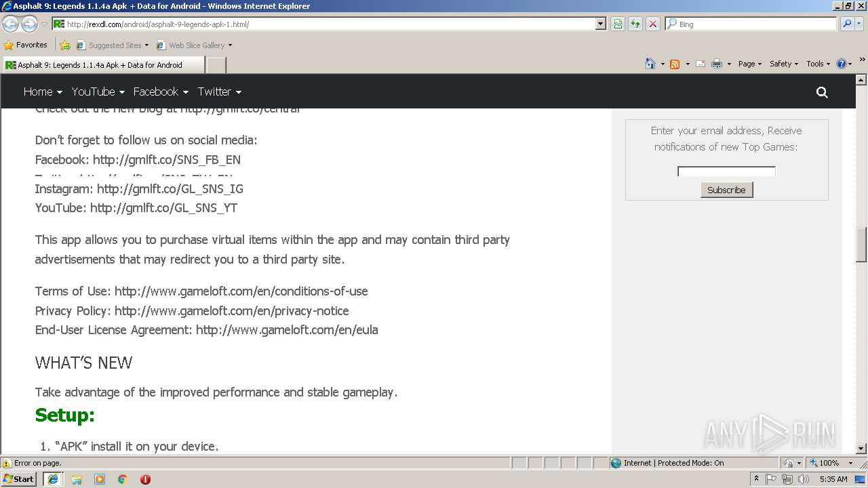This screenshot has width=868, height=488.
Task: Open Internet Explorer taskbar icon
Action: click(x=53, y=479)
